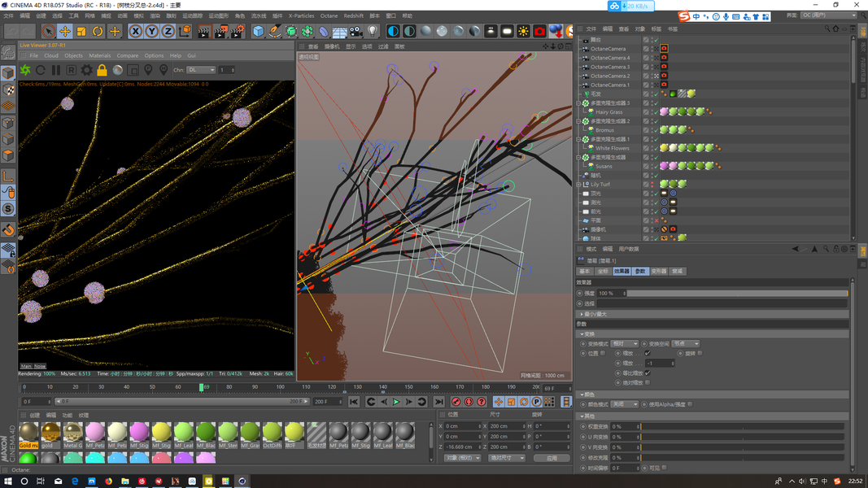This screenshot has width=868, height=488.
Task: Toggle Z axis lock
Action: point(168,32)
